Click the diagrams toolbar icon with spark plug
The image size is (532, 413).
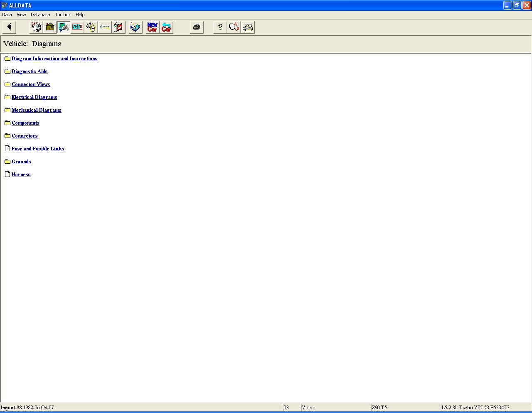pyautogui.click(x=64, y=27)
